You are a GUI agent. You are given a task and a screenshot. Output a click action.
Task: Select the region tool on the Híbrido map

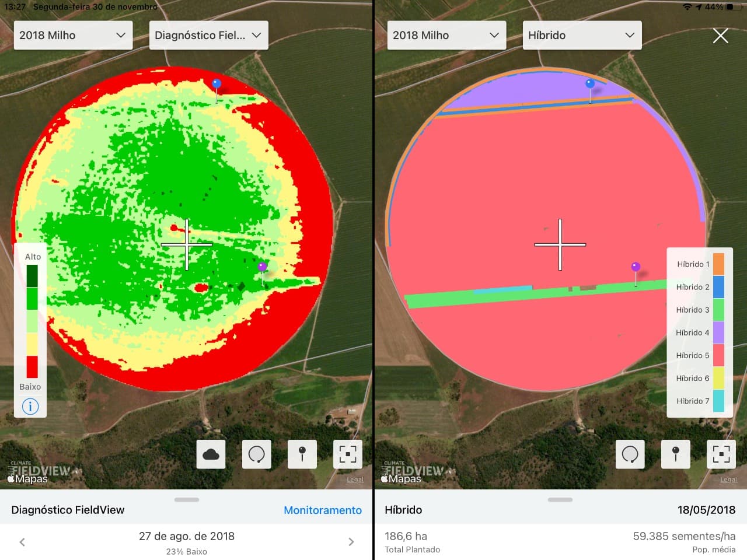(630, 454)
